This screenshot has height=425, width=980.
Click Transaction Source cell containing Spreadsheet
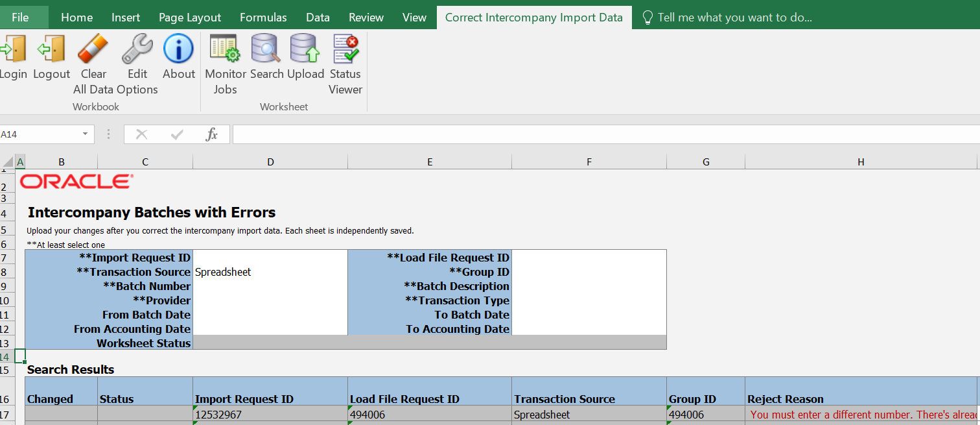tap(270, 272)
